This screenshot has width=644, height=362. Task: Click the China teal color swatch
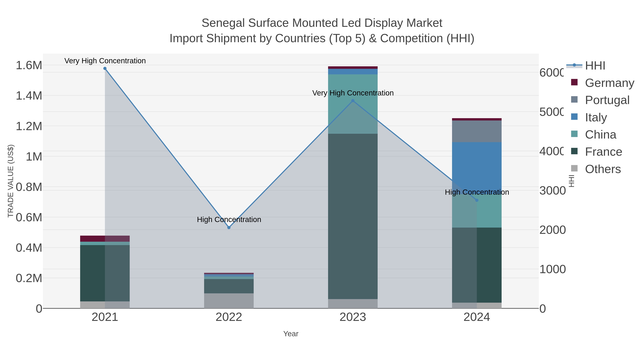[574, 134]
